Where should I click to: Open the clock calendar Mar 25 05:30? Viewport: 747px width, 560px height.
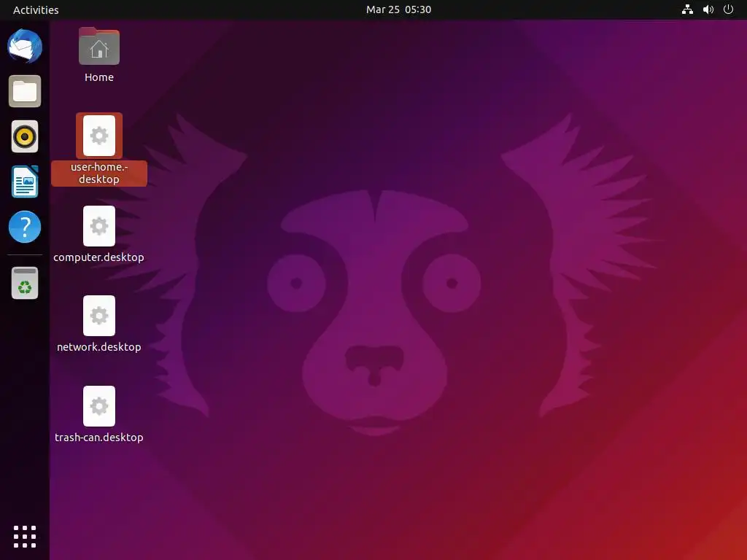point(399,9)
